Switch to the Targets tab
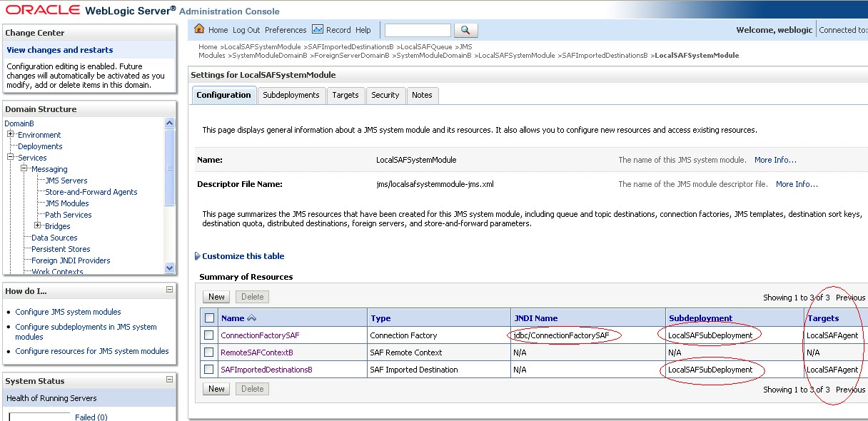 345,95
